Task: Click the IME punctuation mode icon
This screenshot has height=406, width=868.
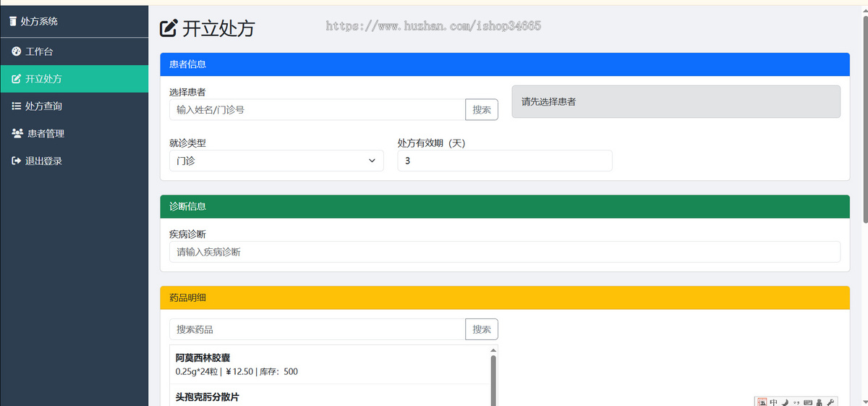Action: (796, 402)
